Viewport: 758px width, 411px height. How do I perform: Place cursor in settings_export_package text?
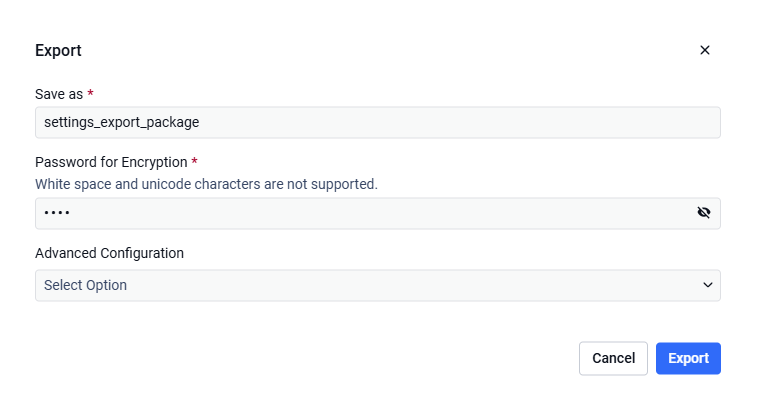[121, 122]
